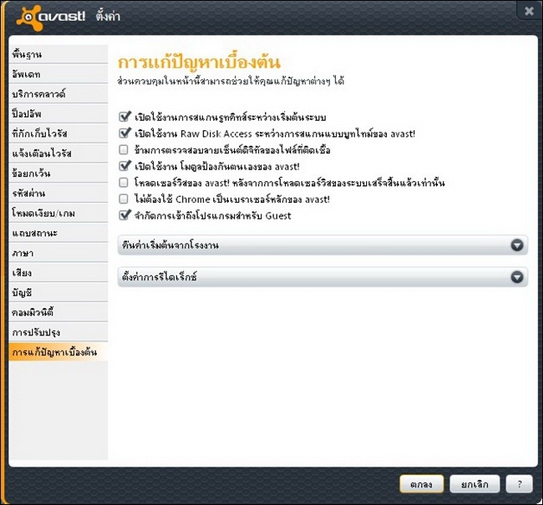
Task: Open the บัญชี settings tab
Action: click(59, 292)
